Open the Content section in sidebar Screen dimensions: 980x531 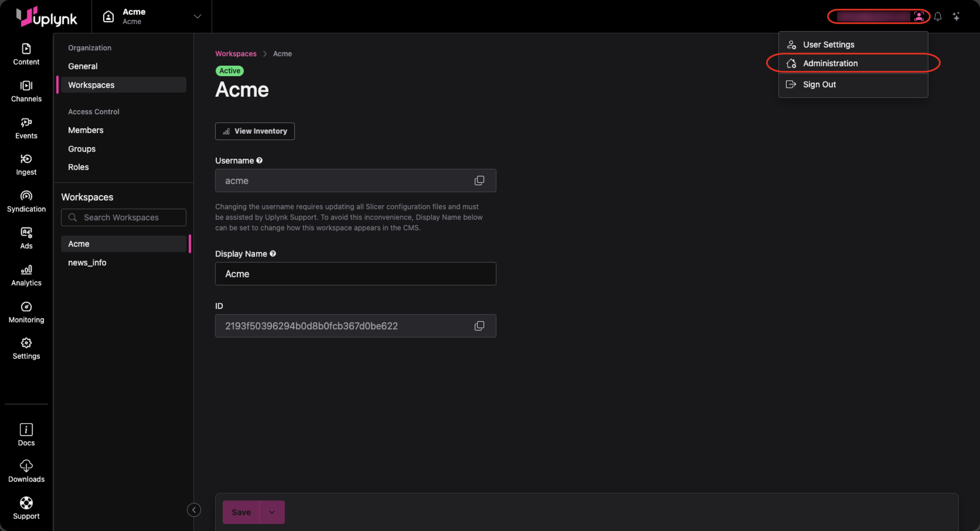coord(26,54)
